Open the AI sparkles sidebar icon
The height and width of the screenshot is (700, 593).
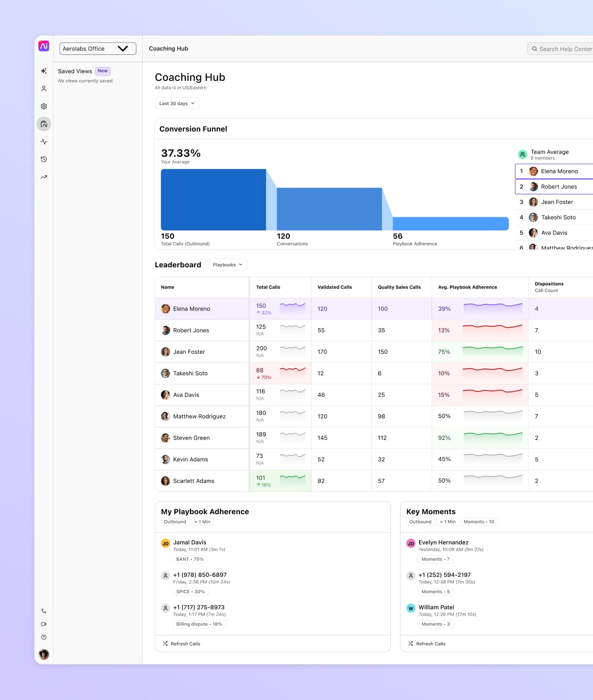(x=44, y=71)
